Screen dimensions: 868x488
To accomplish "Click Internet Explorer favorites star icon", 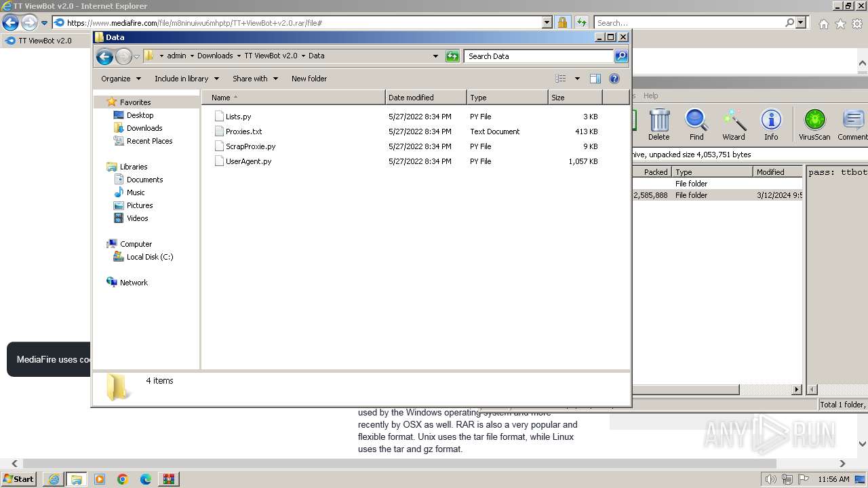I will coord(840,24).
